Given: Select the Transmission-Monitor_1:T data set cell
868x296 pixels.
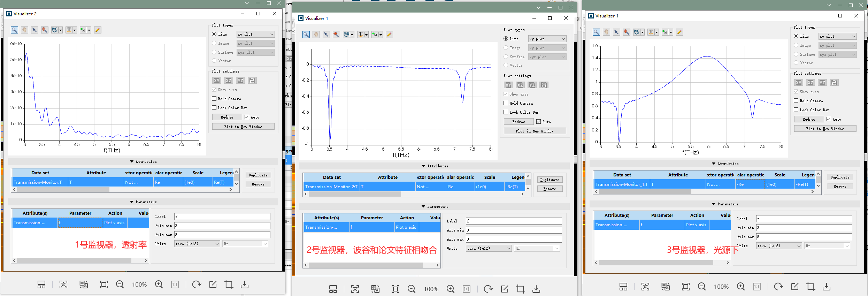Looking at the screenshot, I should tap(622, 184).
